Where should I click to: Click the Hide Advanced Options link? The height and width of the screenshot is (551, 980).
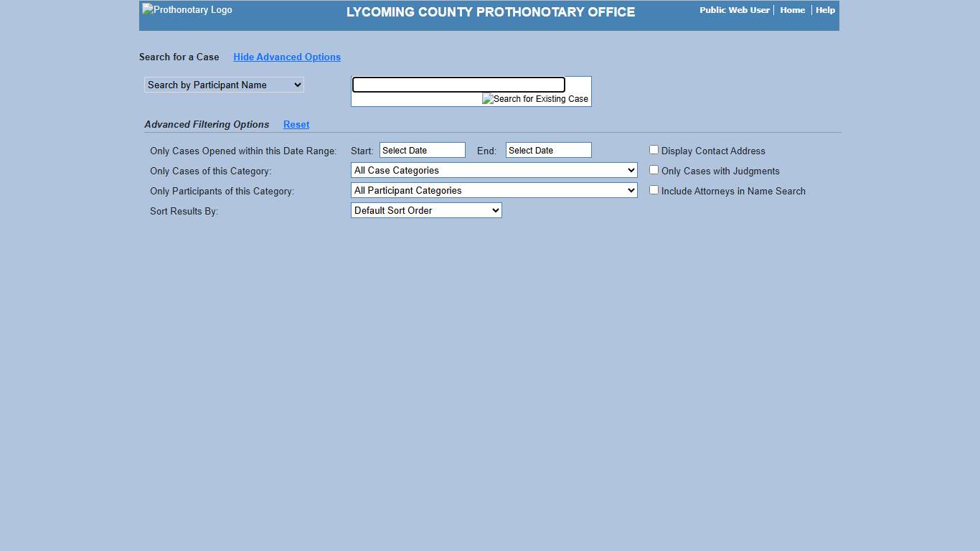point(287,57)
